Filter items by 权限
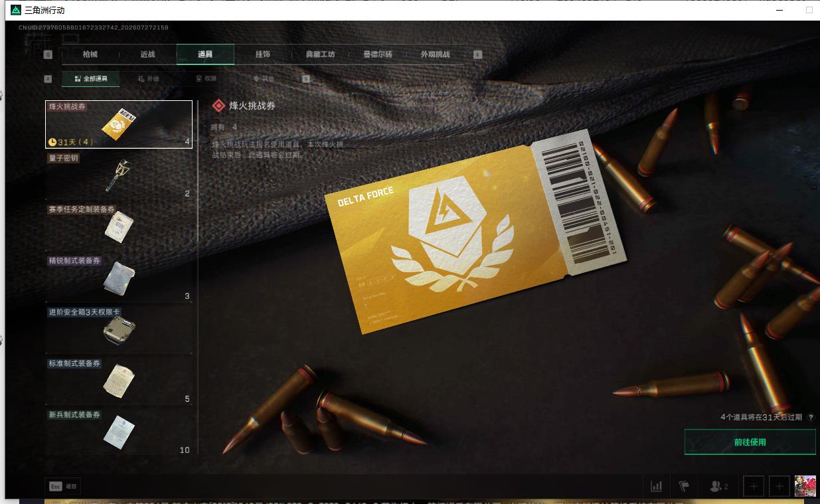The height and width of the screenshot is (504, 820). [206, 78]
